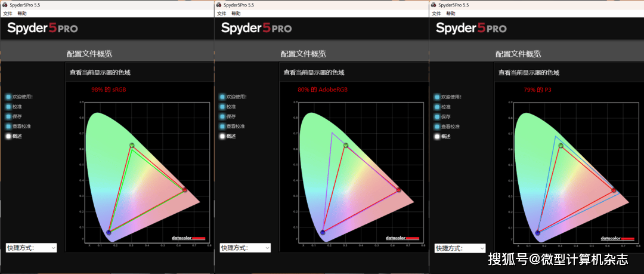Click the 保存 step icon in AdobeRGB window
The width and height of the screenshot is (644, 274).
point(222,116)
